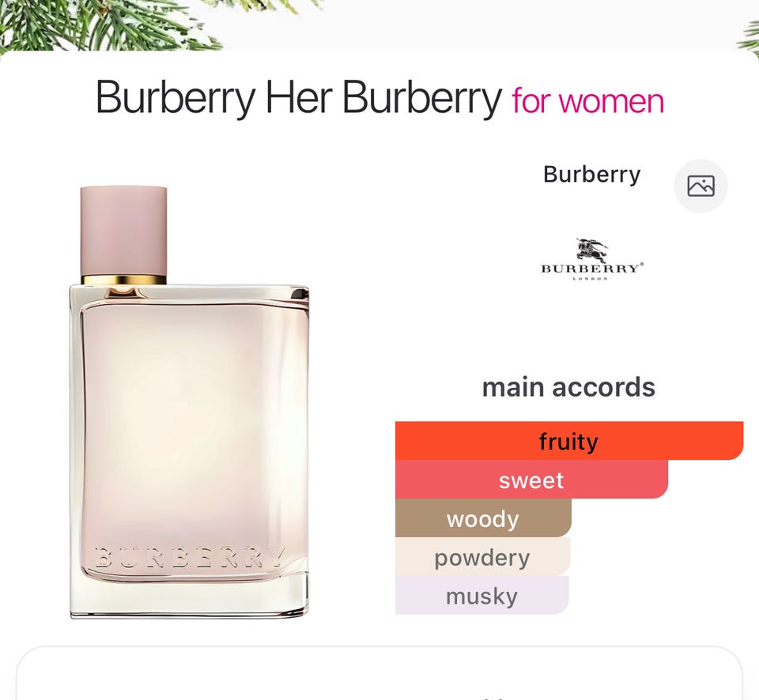Image resolution: width=759 pixels, height=700 pixels.
Task: Click the embossed BURBERRY text on bottle
Action: point(191,557)
